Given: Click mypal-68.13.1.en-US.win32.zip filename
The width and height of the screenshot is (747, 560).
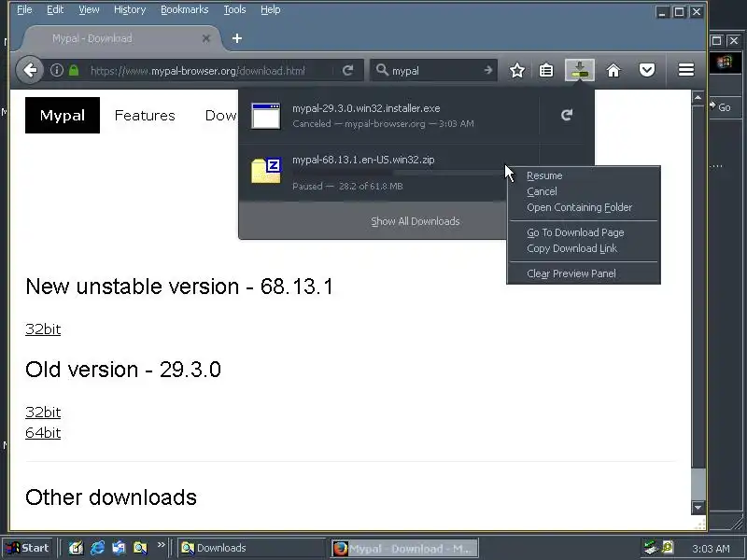Looking at the screenshot, I should tap(363, 160).
